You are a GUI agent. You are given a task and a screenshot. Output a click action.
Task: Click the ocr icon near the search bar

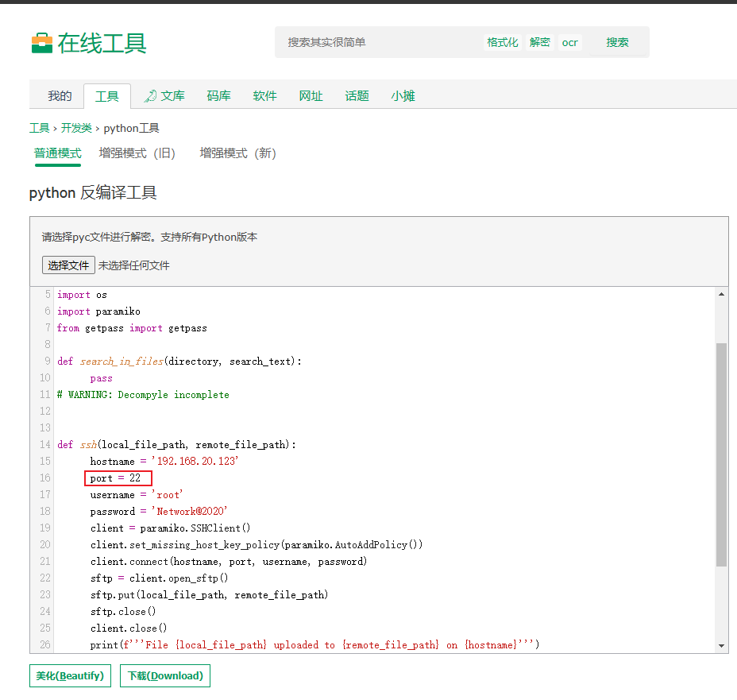569,43
